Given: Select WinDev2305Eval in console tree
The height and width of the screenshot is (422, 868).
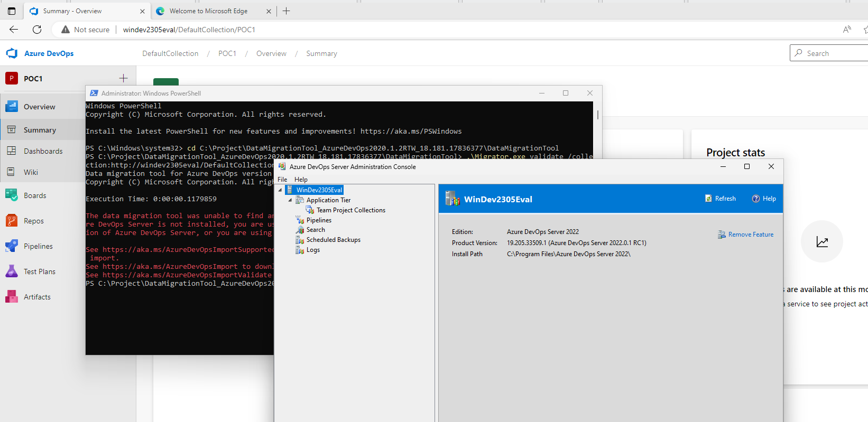Looking at the screenshot, I should [319, 190].
